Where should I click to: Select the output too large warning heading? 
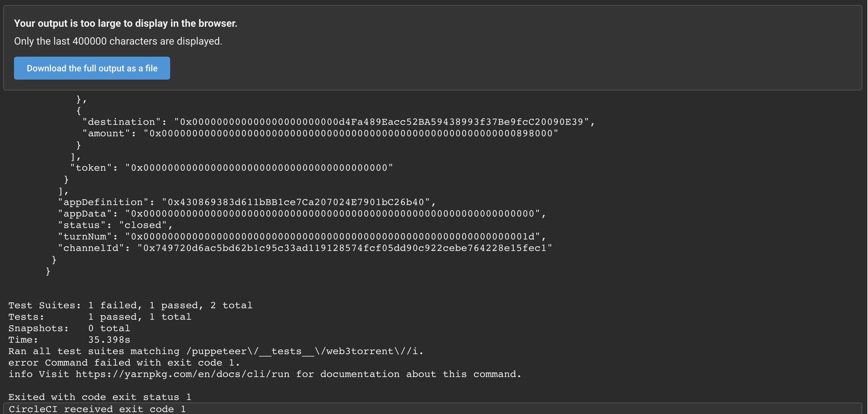pos(125,23)
